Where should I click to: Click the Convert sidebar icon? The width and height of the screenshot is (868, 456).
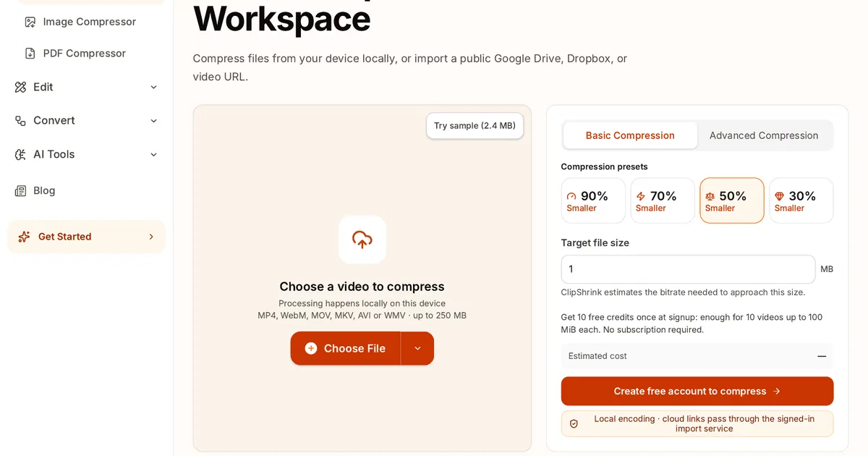(20, 121)
